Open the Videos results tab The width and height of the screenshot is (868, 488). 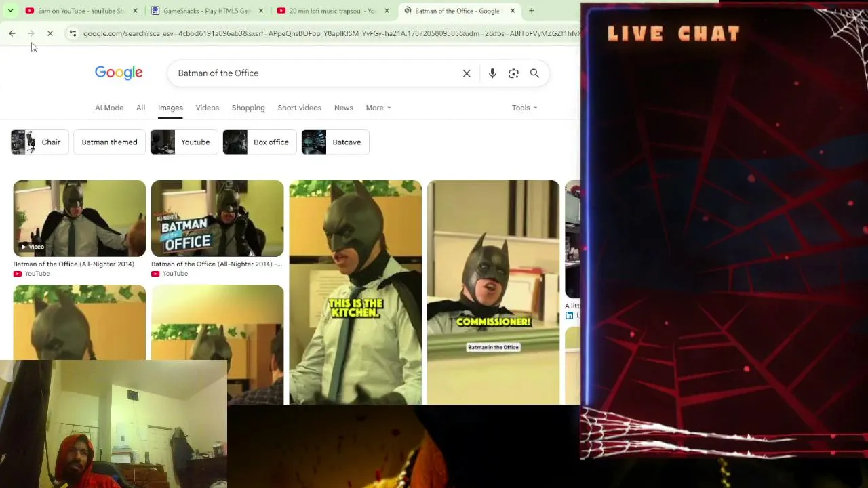(208, 108)
